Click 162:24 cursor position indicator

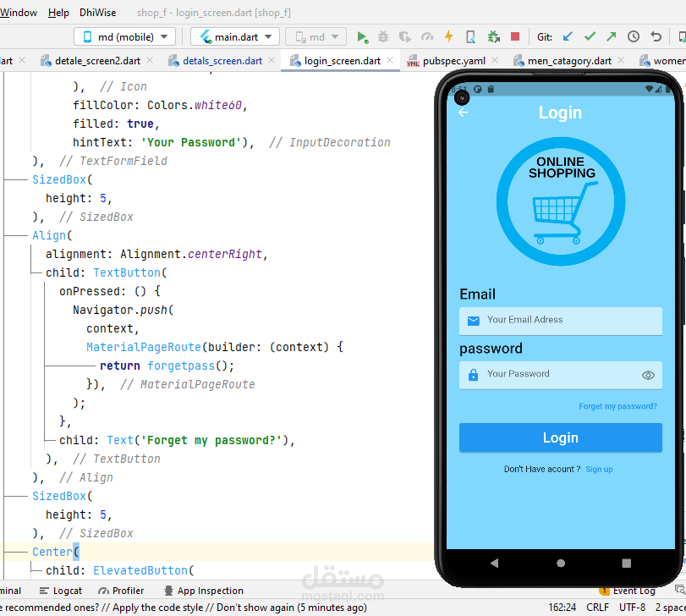click(563, 608)
